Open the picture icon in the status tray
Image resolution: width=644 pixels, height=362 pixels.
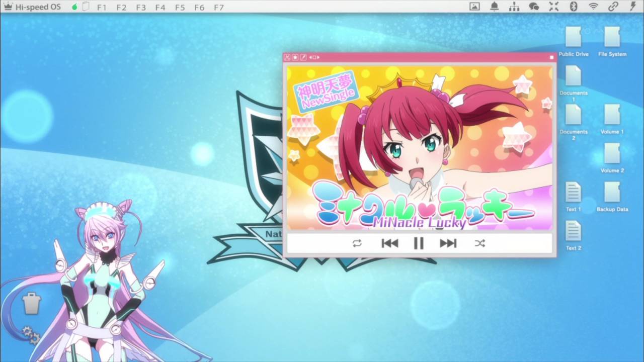click(x=474, y=7)
